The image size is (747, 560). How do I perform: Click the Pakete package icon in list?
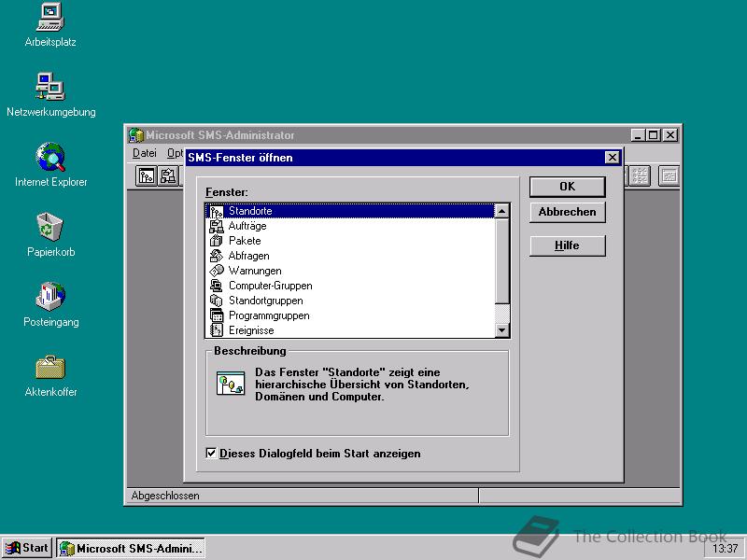pos(217,241)
